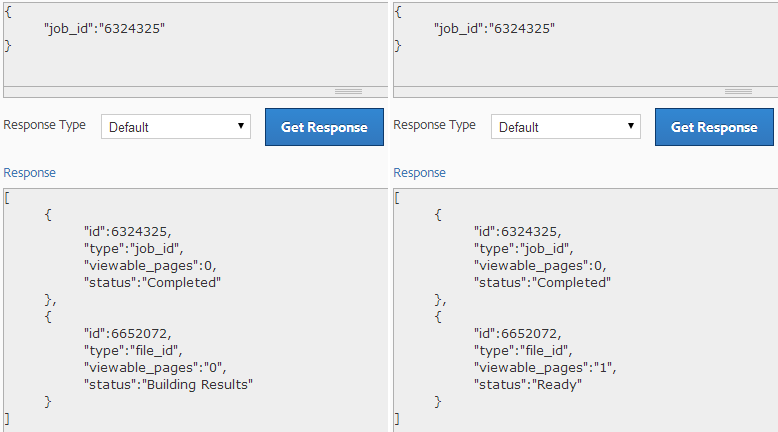778x432 pixels.
Task: Expand the right panel's Response Type dropdown
Action: (566, 127)
